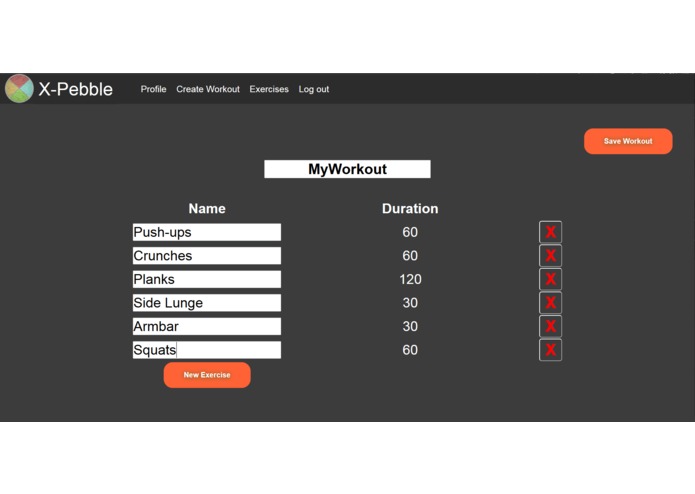
Task: Click the X-Pebble brand title
Action: click(x=75, y=89)
